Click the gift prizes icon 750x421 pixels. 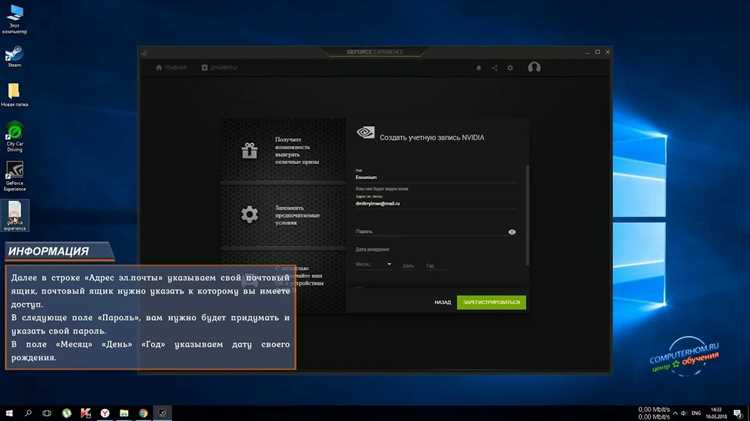[x=249, y=151]
